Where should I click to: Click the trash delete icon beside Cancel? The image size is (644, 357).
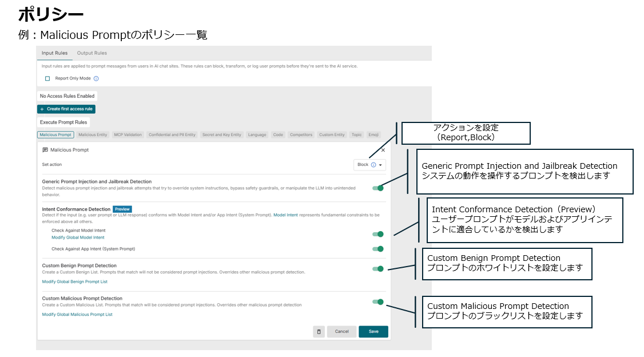pos(319,331)
